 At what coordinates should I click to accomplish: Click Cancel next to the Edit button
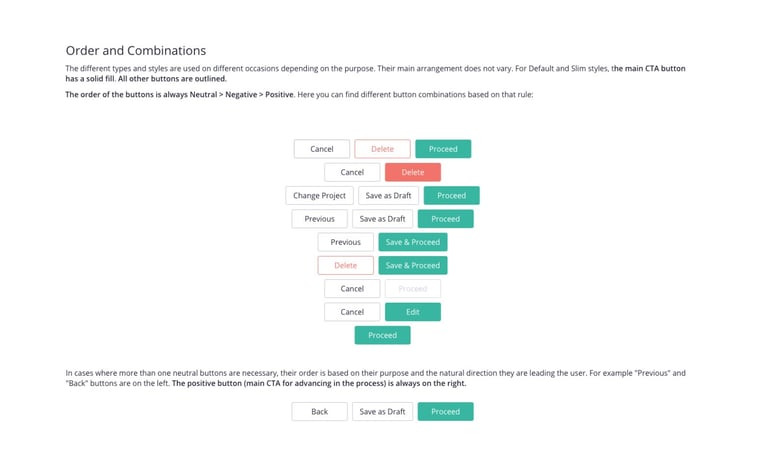pos(352,312)
